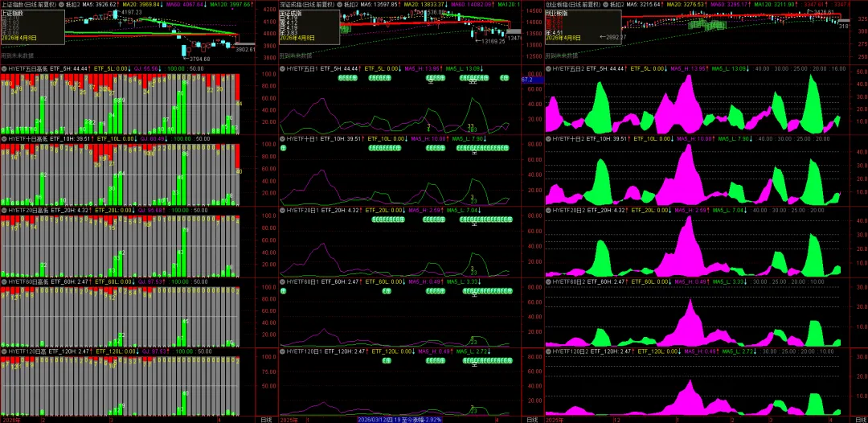868x423 pixels.
Task: Click the 深证成指 floating info box
Action: tap(309, 27)
